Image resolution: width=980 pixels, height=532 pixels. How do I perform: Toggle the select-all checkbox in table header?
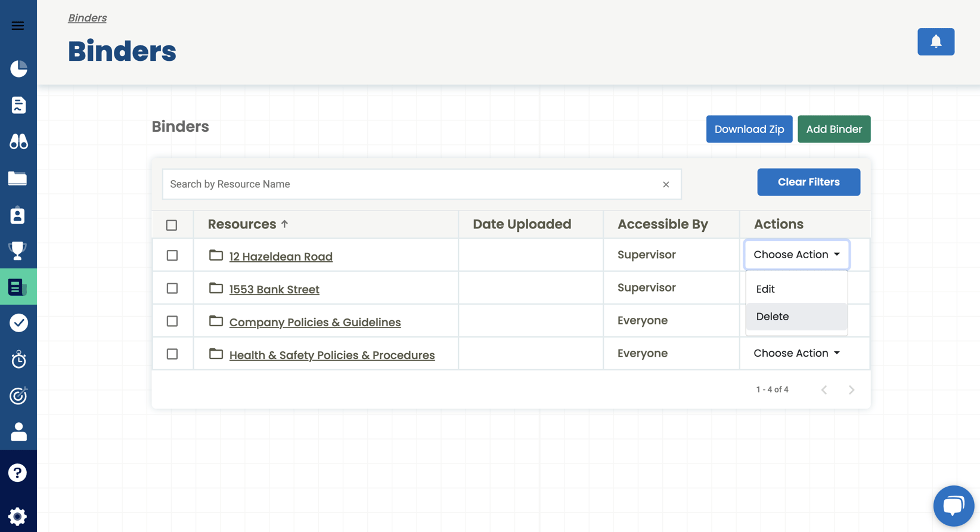pyautogui.click(x=172, y=225)
